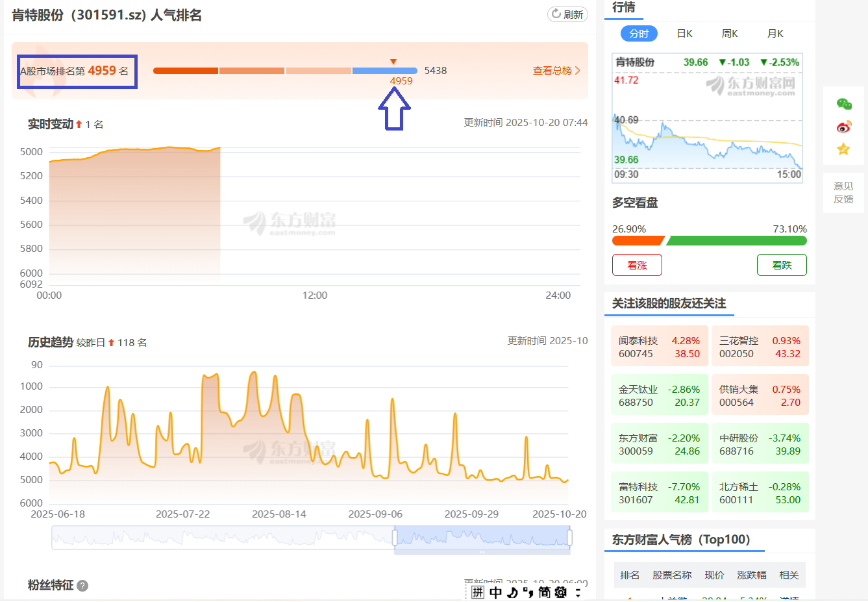Click the 股票名称 column header

pyautogui.click(x=672, y=575)
